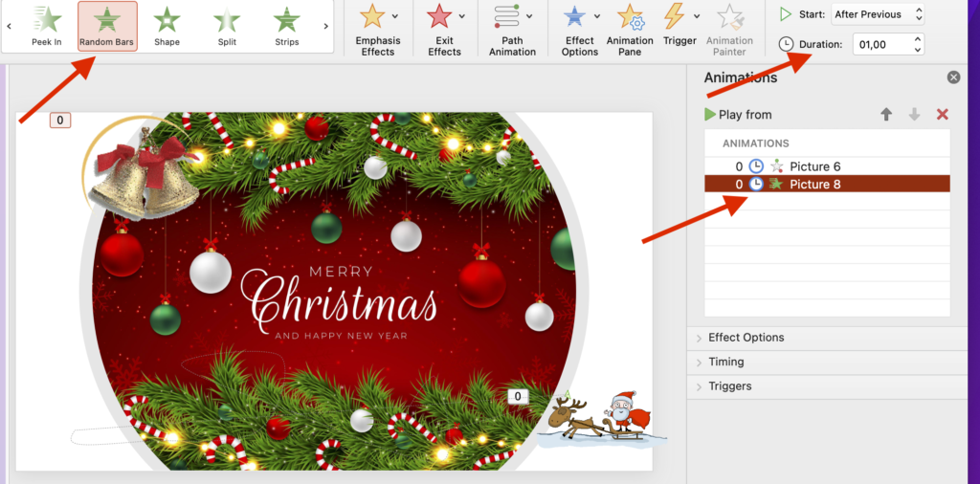Apply the Strips entrance animation

(x=287, y=26)
